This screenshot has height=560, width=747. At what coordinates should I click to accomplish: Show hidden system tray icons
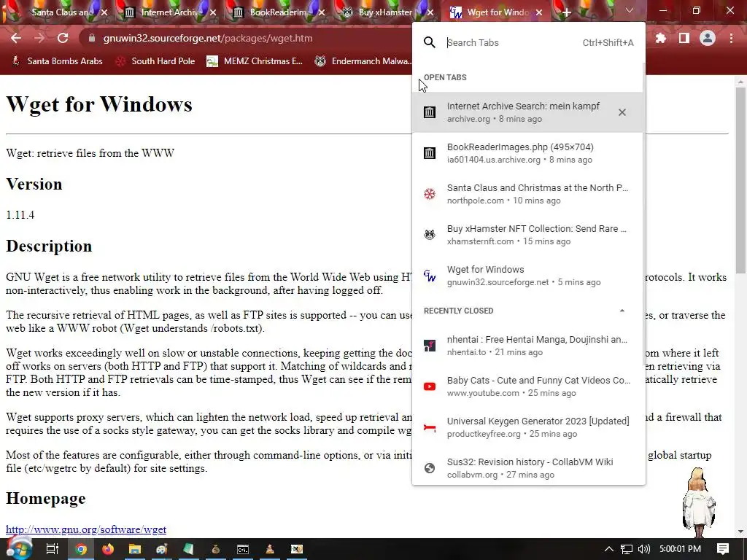pyautogui.click(x=608, y=549)
